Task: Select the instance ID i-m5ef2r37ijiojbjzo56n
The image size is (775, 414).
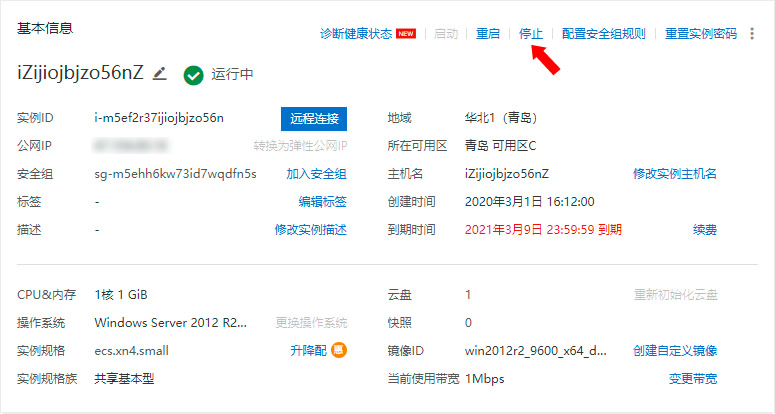Action: [x=159, y=118]
